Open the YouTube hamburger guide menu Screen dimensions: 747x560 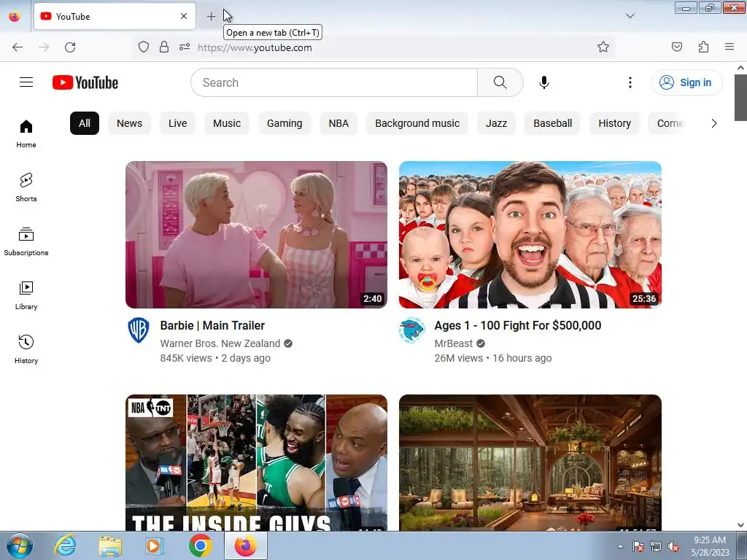click(x=26, y=82)
